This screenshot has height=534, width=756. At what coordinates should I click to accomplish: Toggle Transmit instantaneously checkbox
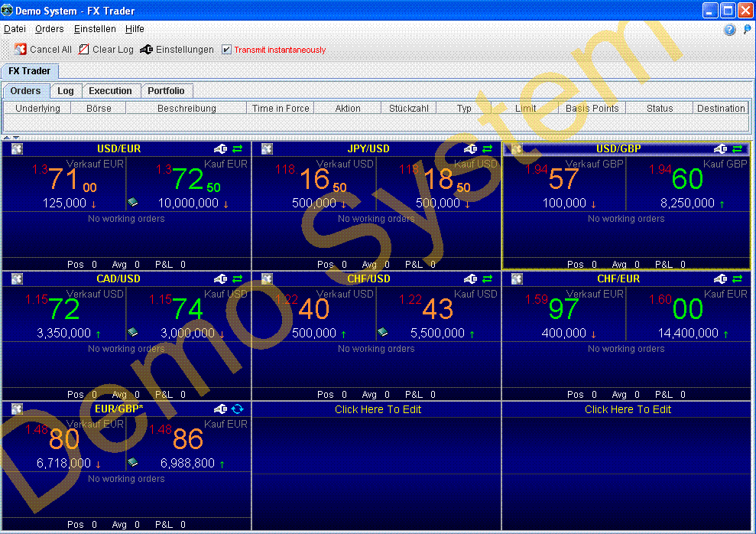tap(226, 50)
